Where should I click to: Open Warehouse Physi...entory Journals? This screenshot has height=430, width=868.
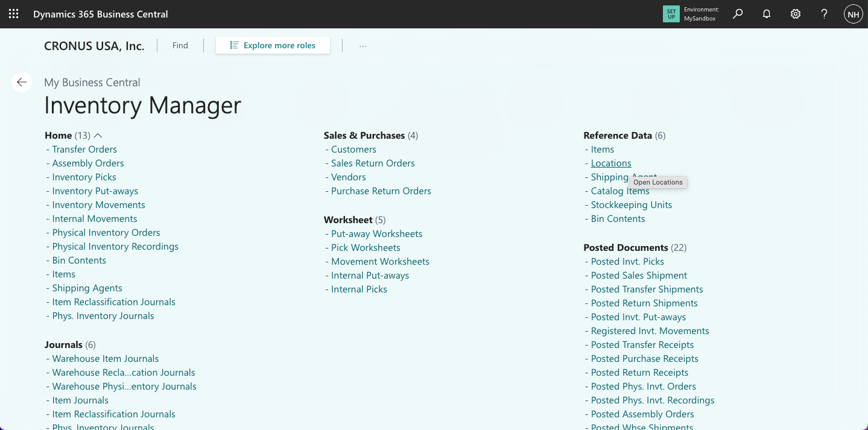coord(124,387)
